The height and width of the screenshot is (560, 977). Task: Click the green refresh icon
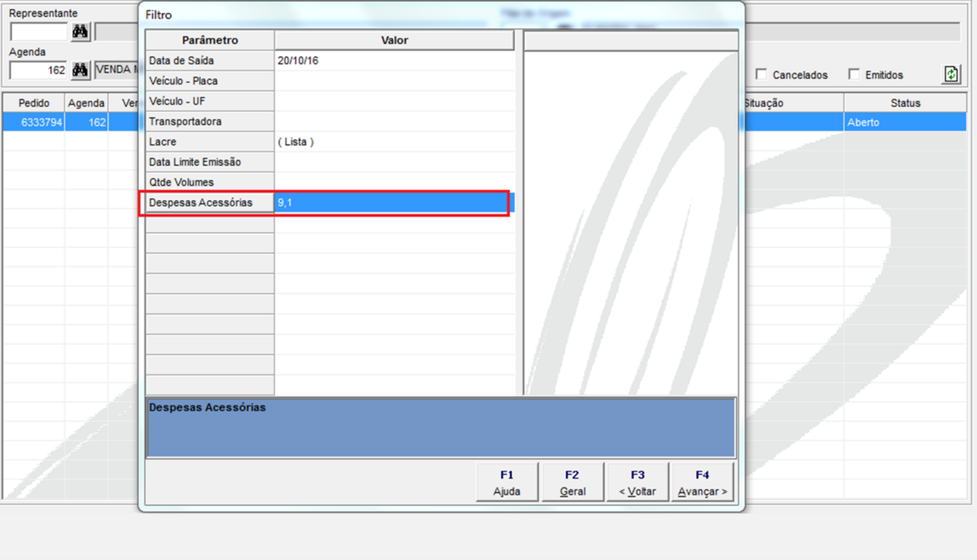[951, 74]
